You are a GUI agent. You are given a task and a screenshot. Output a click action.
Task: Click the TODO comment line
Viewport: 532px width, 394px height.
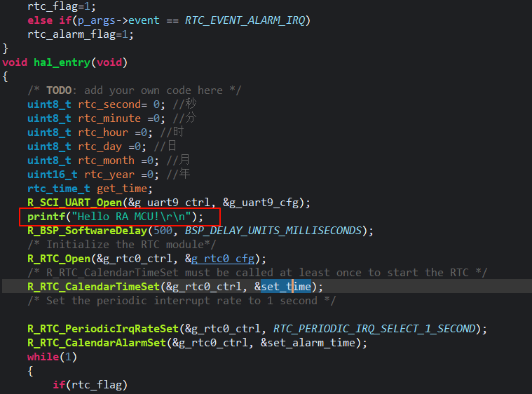point(135,90)
